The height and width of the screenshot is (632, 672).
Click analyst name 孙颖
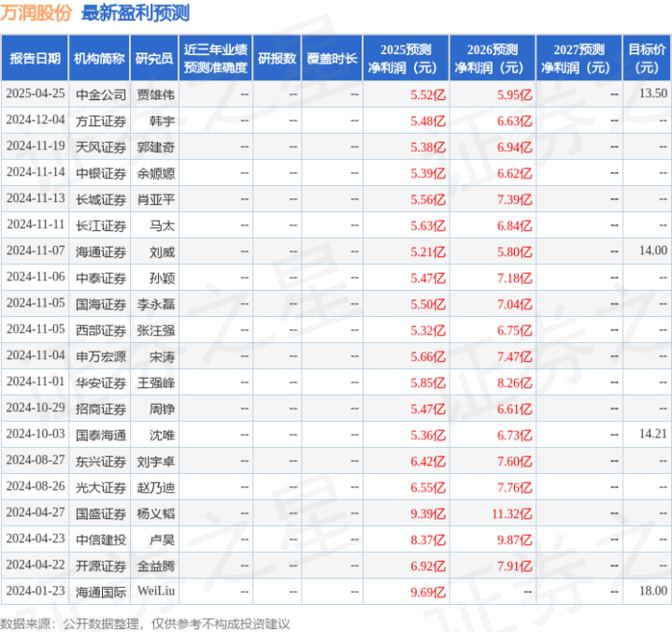coord(162,279)
